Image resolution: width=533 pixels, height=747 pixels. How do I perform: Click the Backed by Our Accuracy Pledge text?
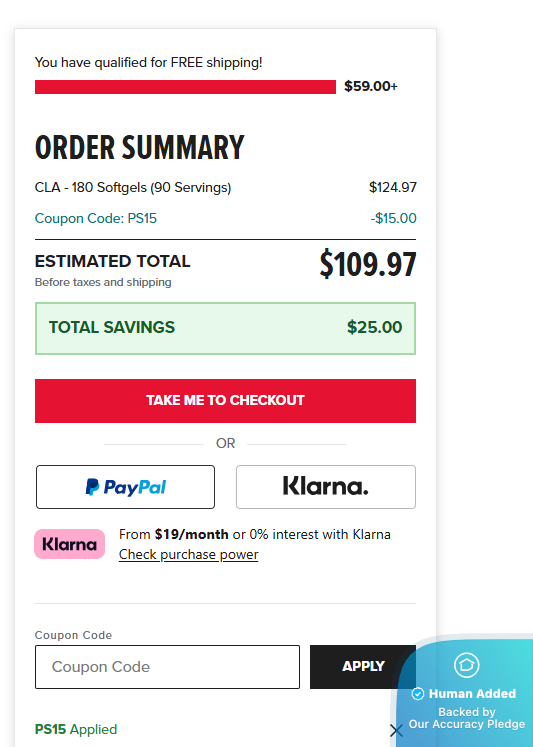(x=467, y=718)
